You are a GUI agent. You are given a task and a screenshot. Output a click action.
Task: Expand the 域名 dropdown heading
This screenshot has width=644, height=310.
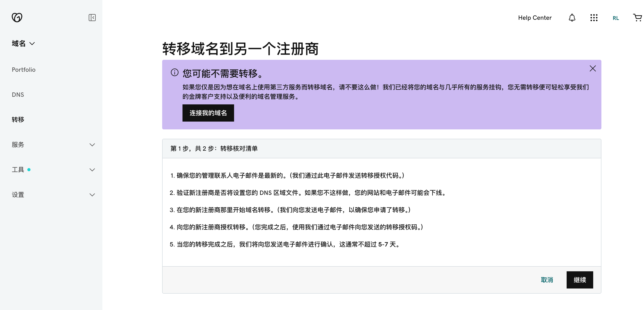[x=23, y=44]
